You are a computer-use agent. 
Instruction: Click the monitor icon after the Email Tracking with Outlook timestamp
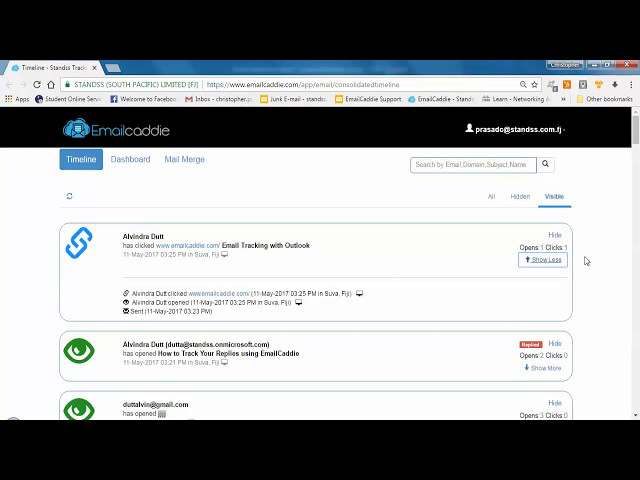[224, 254]
